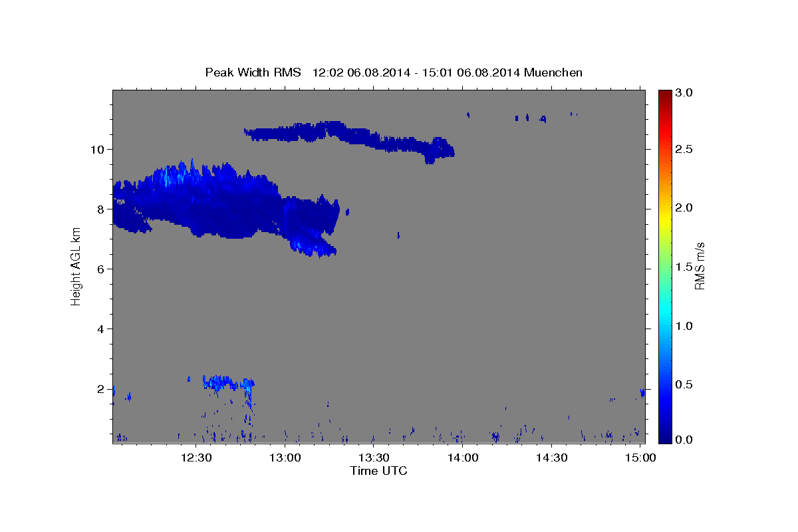Click the 13:30 time tick label
798x532 pixels.
374,458
